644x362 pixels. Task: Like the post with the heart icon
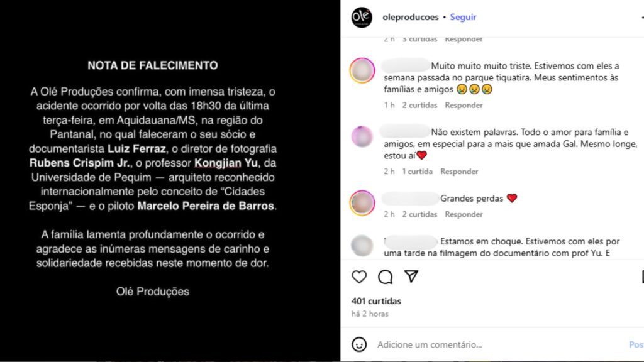tap(359, 277)
